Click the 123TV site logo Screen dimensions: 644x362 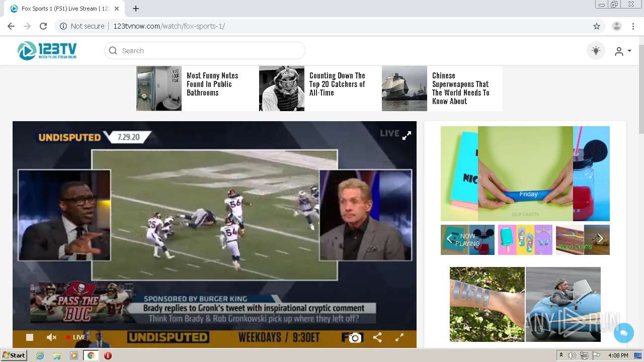[x=47, y=51]
